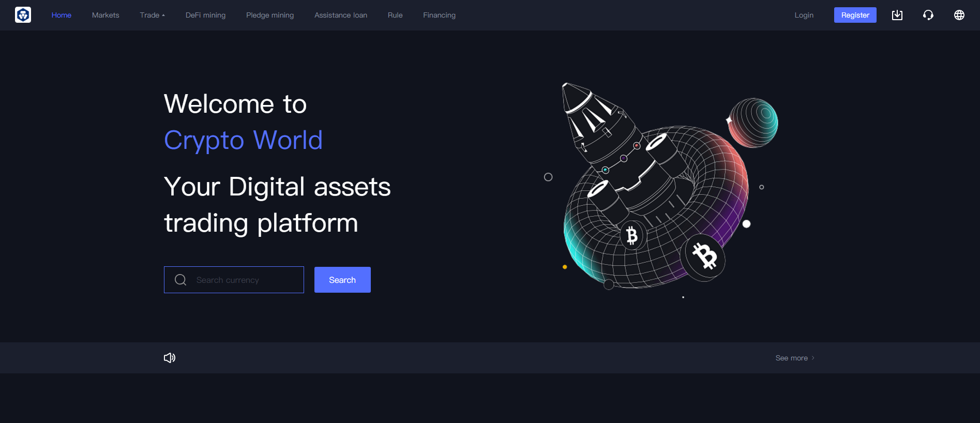Click the announcement speaker icon
980x423 pixels.
point(170,358)
